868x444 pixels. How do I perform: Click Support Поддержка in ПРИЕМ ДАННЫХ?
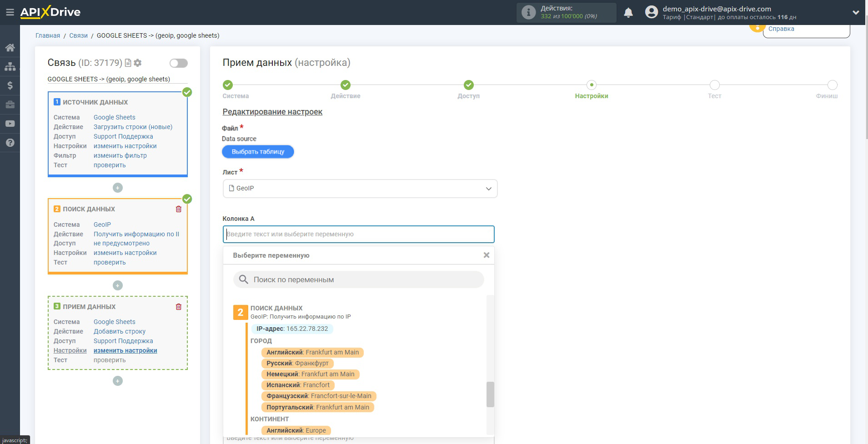(123, 341)
